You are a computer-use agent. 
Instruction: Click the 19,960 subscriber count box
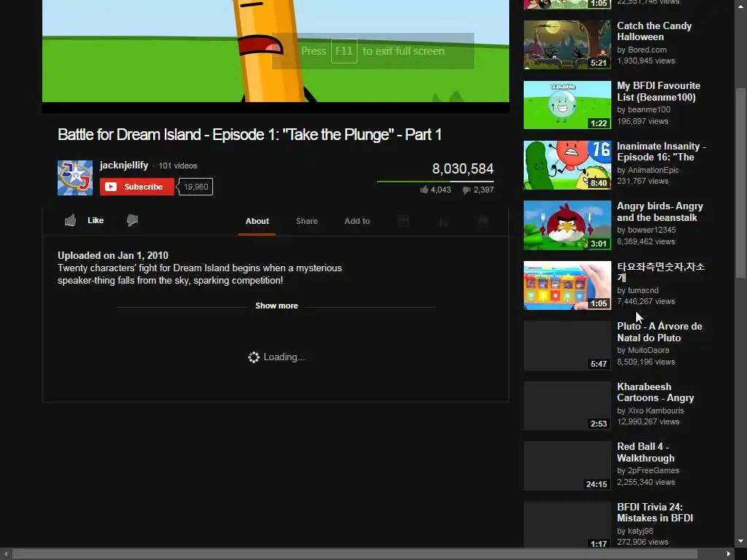[196, 187]
